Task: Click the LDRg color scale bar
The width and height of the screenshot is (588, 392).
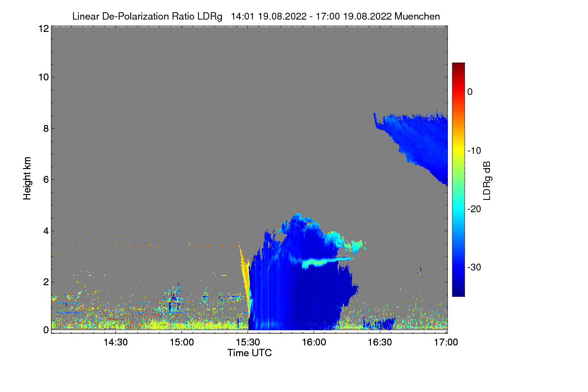Action: coord(458,179)
